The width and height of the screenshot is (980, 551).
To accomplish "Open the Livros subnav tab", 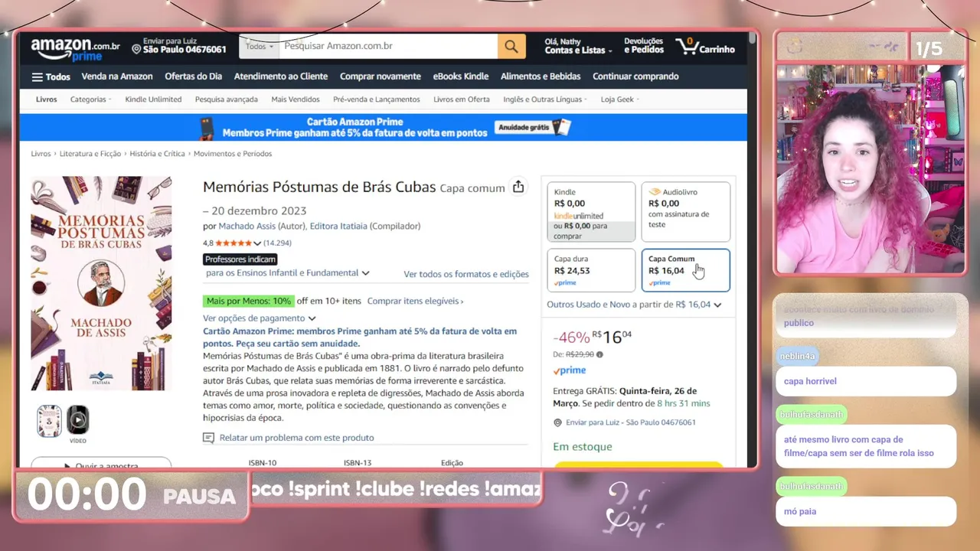I will tap(46, 99).
